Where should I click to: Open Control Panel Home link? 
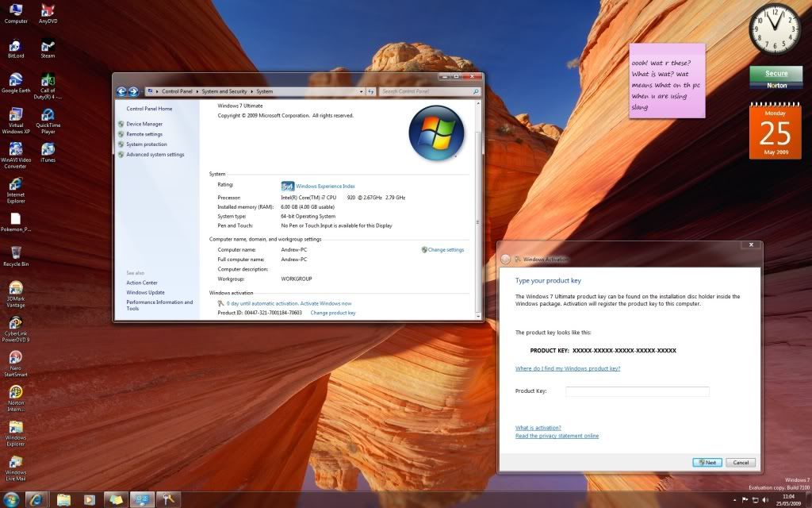point(149,109)
